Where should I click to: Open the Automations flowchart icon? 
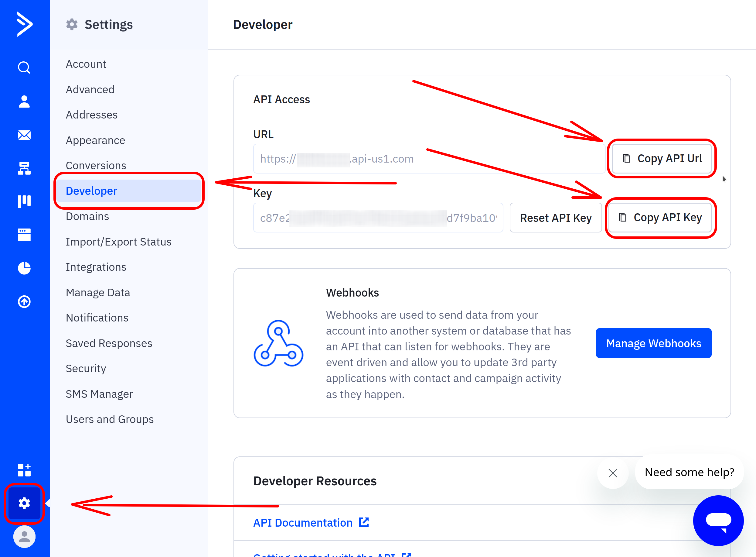point(24,168)
